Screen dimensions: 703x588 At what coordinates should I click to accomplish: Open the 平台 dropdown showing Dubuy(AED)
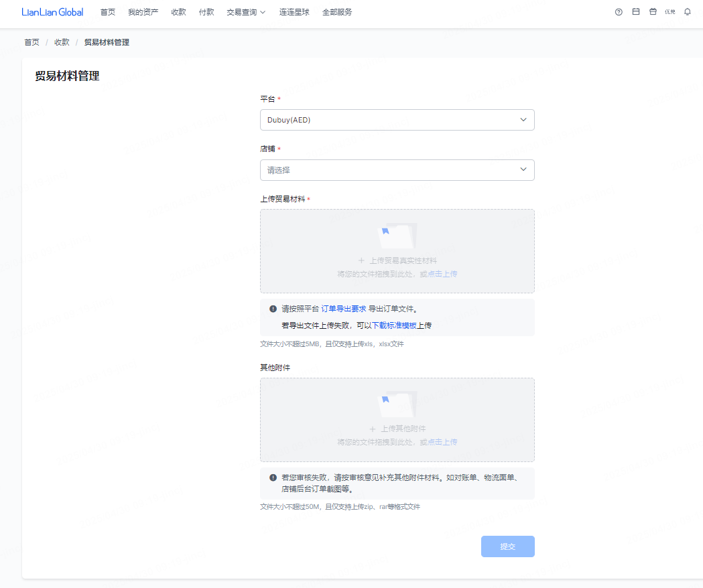click(x=397, y=120)
